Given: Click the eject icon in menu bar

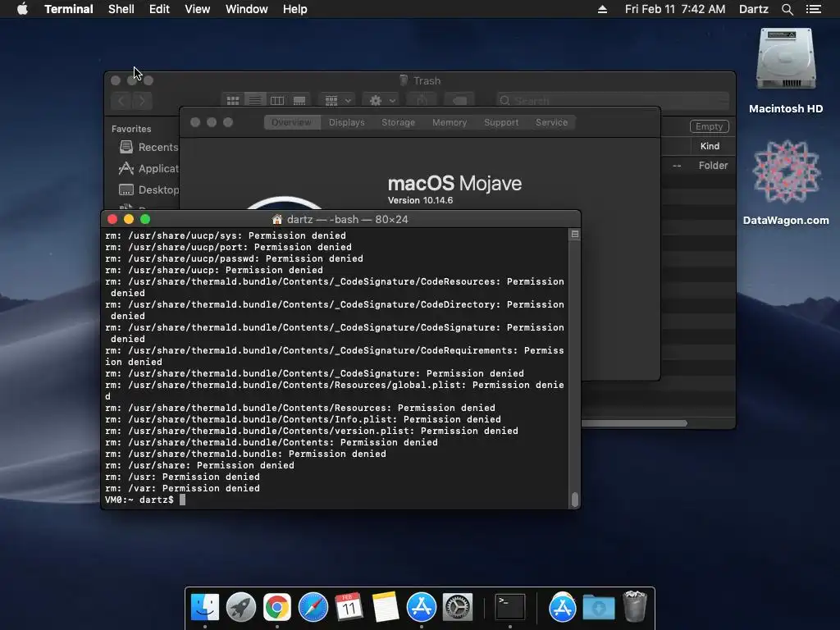Looking at the screenshot, I should [602, 9].
